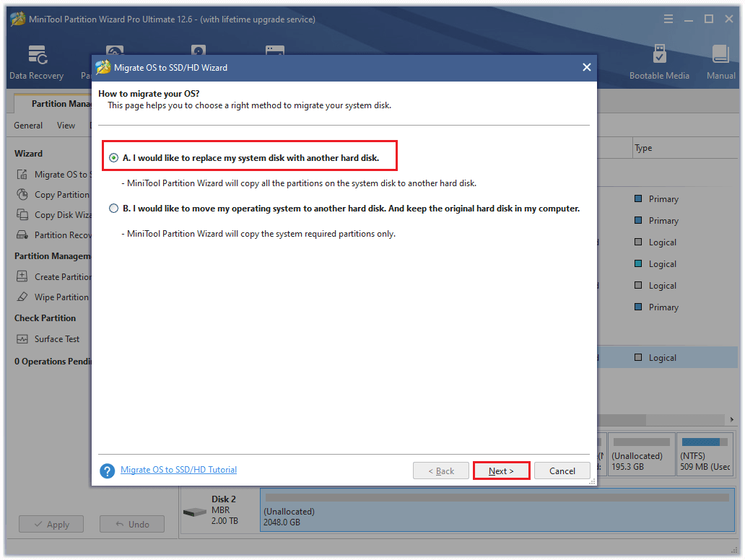Open the View menu
The height and width of the screenshot is (560, 745).
(66, 126)
